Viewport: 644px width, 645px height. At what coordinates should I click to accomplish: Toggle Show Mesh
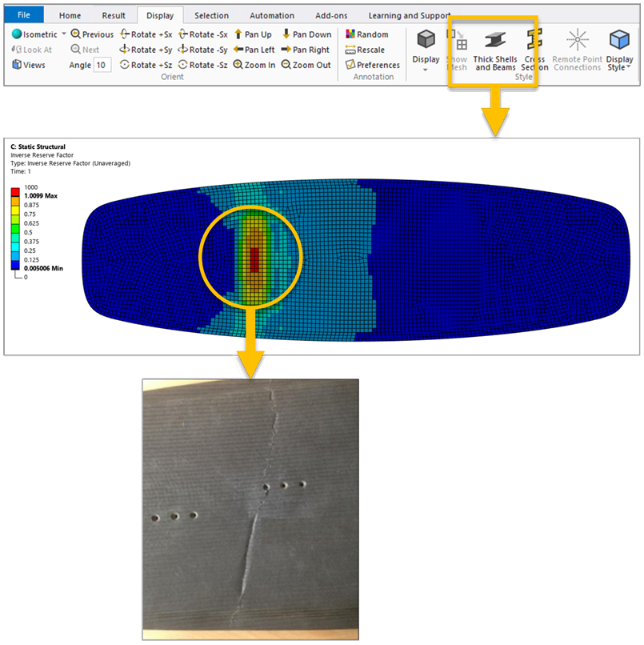[x=457, y=50]
